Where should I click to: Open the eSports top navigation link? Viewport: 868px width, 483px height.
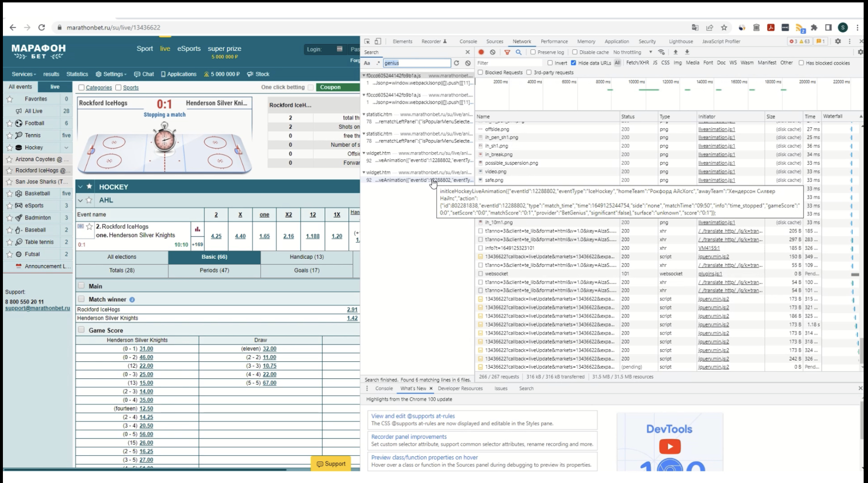[x=189, y=48]
